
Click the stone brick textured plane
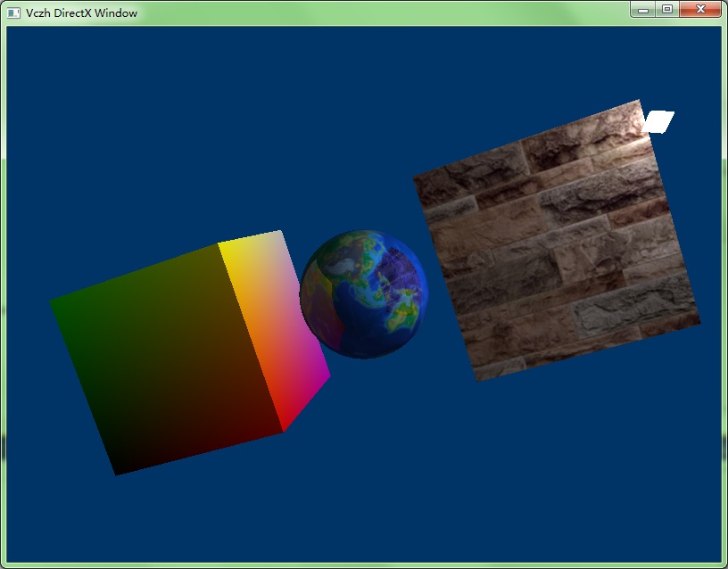(x=556, y=241)
